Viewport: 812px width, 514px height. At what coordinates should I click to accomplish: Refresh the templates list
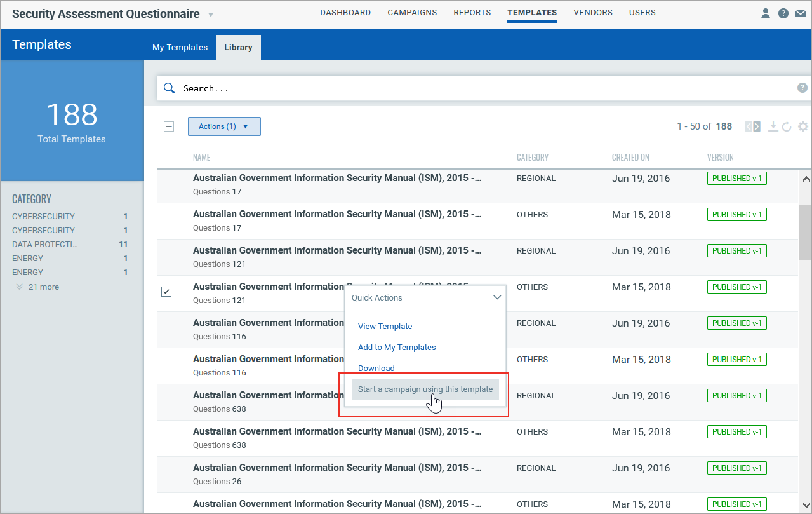click(787, 126)
